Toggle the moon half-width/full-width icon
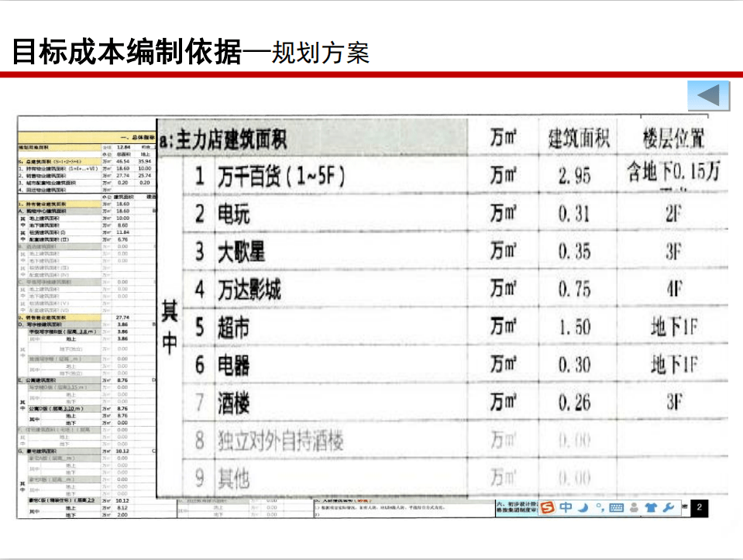Image resolution: width=743 pixels, height=560 pixels. [583, 508]
